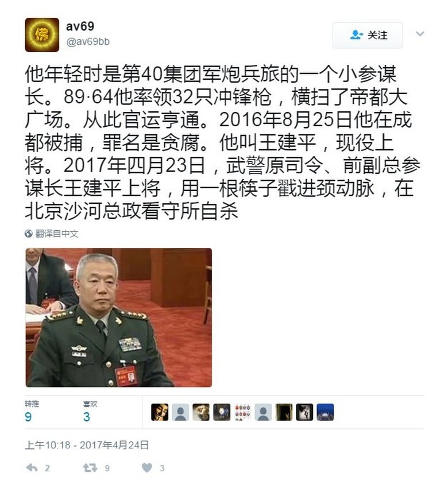Open the Guy Fawkes mask liker avatar
This screenshot has width=448, height=492.
click(x=160, y=412)
